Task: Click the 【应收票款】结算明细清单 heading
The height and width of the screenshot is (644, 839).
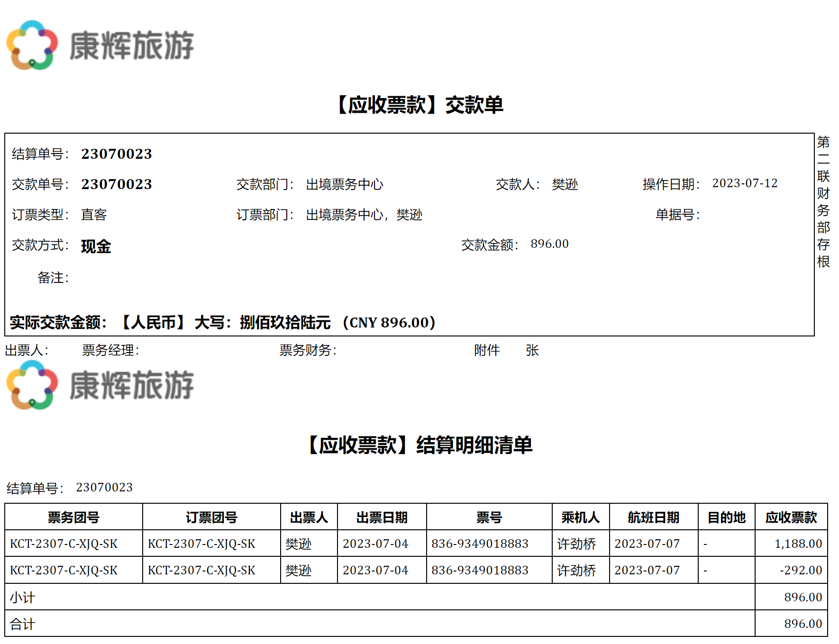Action: 419,445
